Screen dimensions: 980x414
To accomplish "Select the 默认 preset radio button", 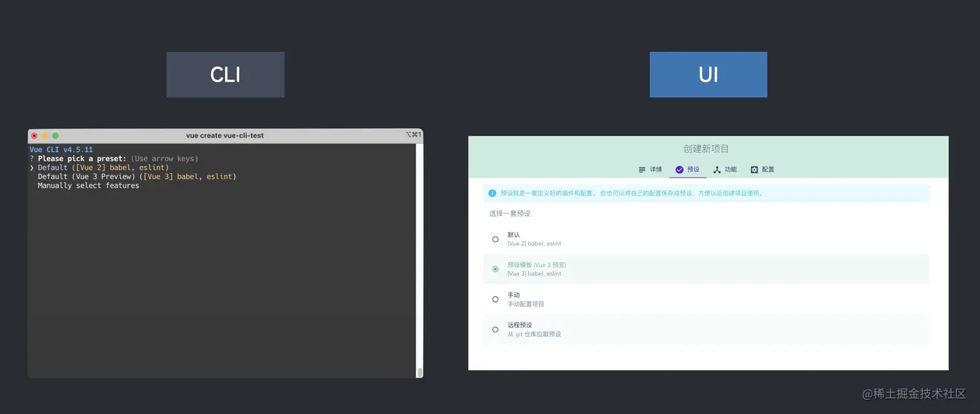I will point(495,239).
